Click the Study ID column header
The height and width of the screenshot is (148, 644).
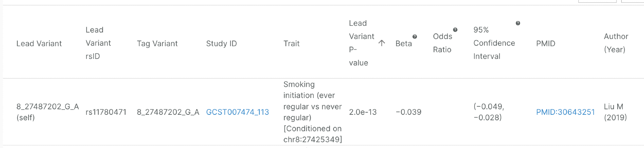[221, 44]
